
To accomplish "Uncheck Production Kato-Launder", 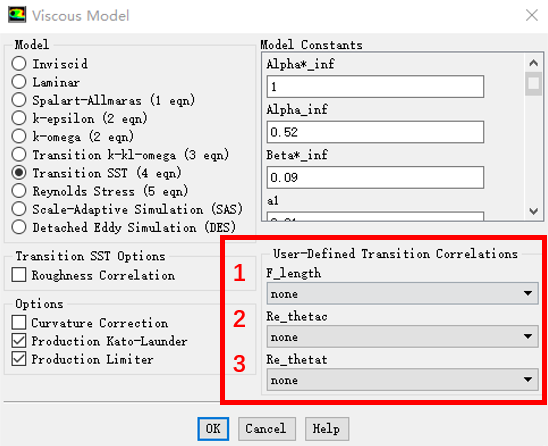I will [x=19, y=340].
